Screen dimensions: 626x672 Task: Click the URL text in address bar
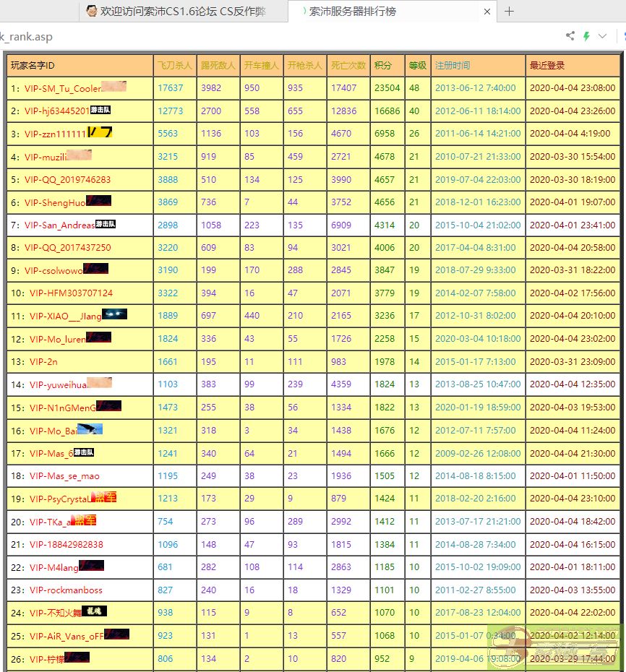27,37
